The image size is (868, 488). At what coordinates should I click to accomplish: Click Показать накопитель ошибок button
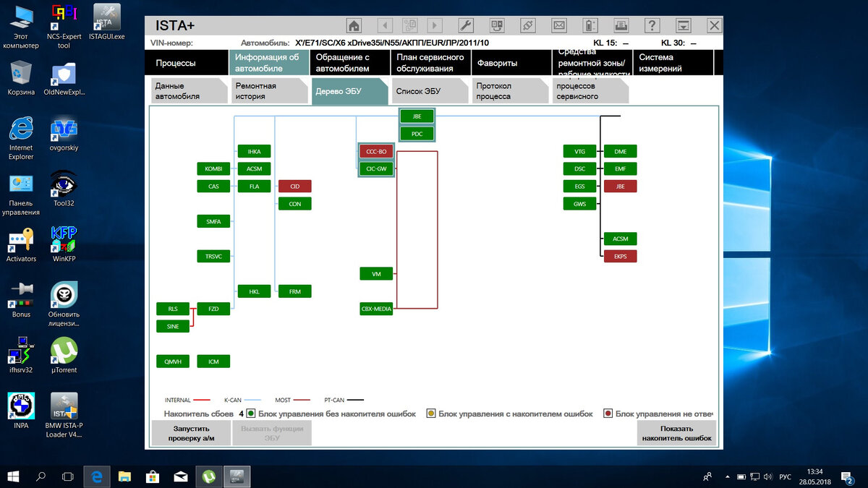[x=676, y=433]
